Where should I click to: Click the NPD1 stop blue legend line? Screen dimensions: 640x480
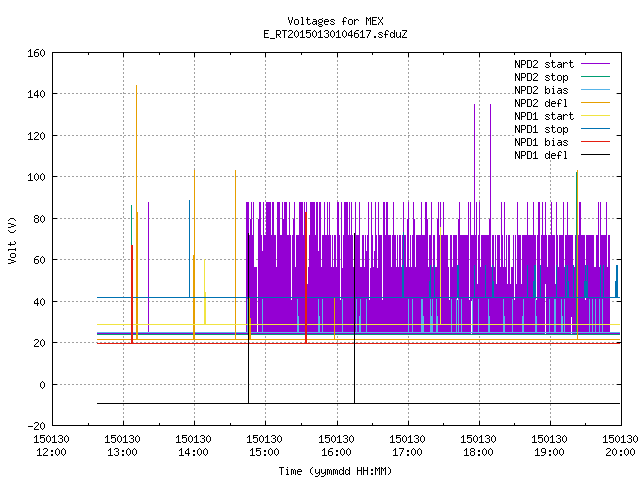coord(595,129)
